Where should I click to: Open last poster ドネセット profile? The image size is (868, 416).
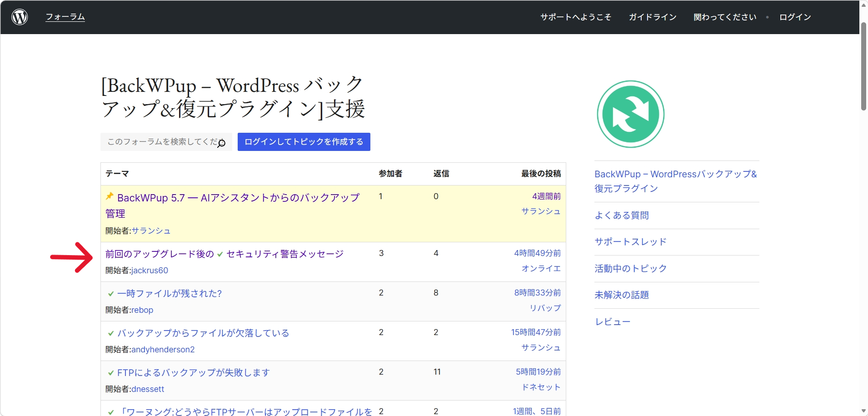(541, 387)
